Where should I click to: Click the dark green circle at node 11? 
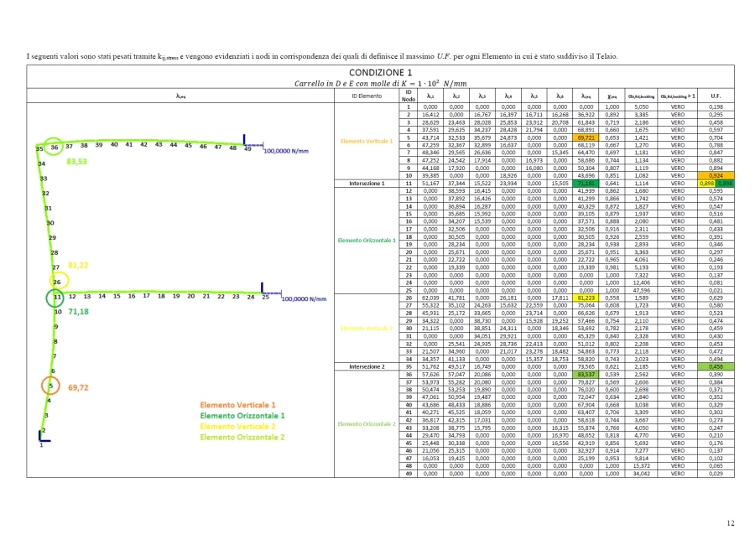pos(55,297)
